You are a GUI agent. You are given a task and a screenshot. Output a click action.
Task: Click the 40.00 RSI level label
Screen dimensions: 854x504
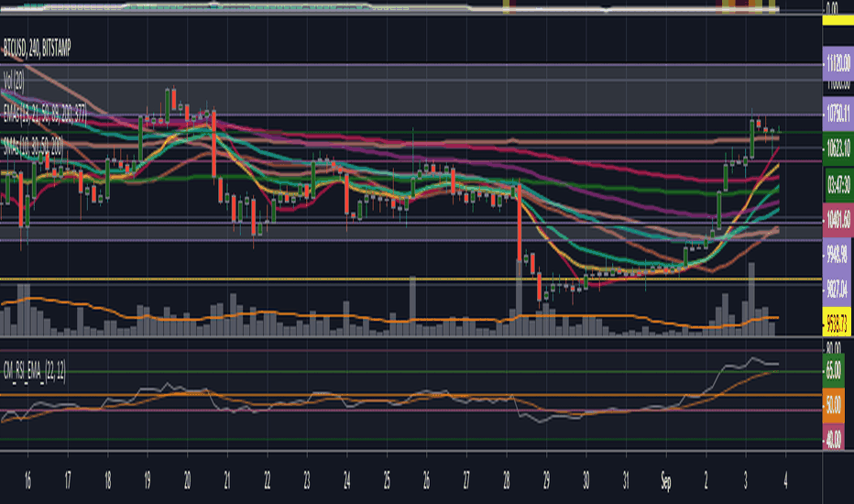pos(833,439)
